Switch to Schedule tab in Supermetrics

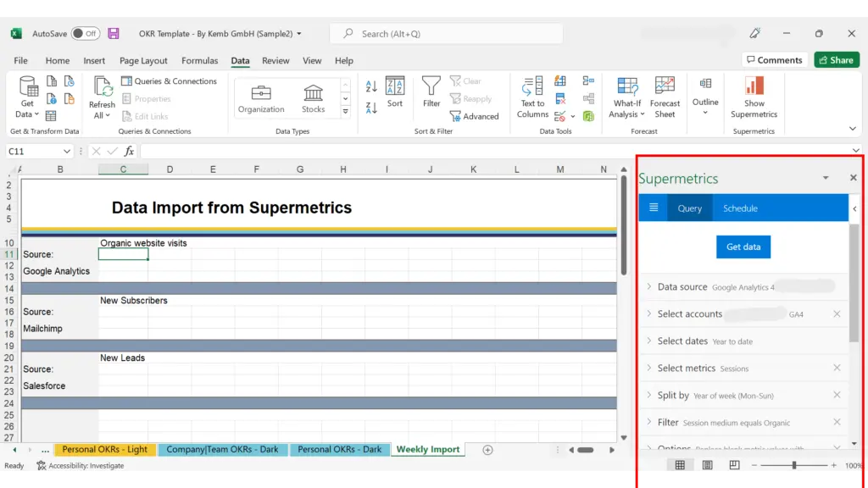tap(740, 208)
